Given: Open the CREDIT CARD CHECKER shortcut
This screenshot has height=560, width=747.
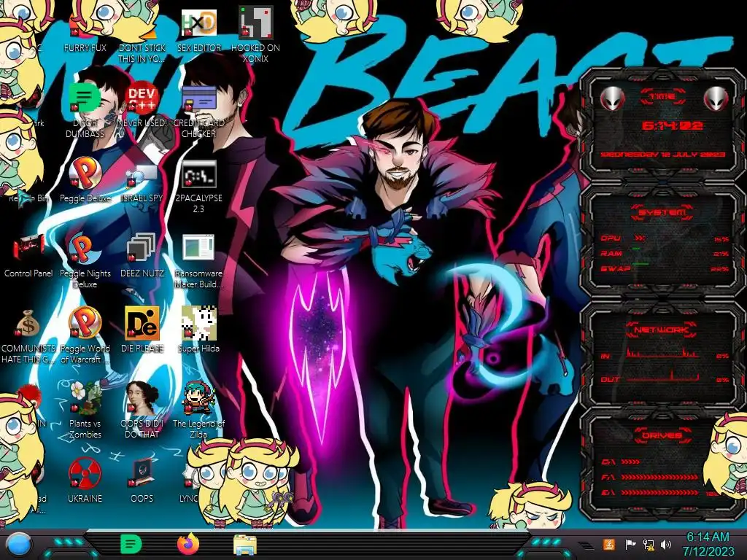Looking at the screenshot, I should (x=198, y=111).
